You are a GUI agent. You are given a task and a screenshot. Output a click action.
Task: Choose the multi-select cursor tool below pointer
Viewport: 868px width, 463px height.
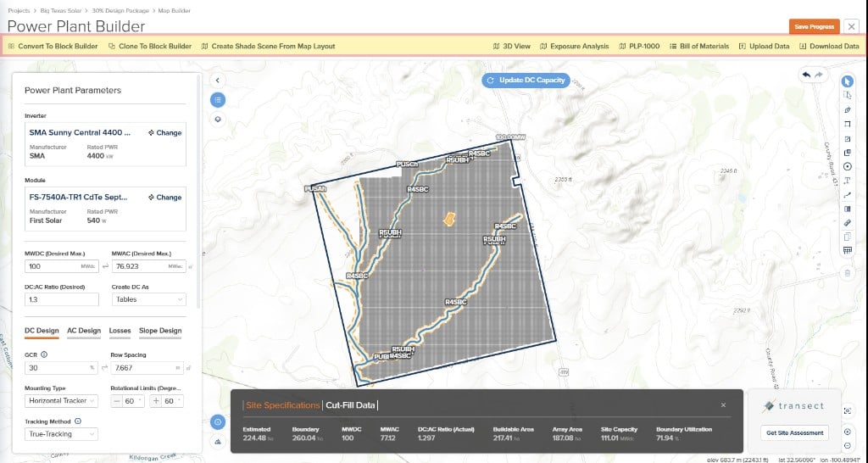click(847, 95)
